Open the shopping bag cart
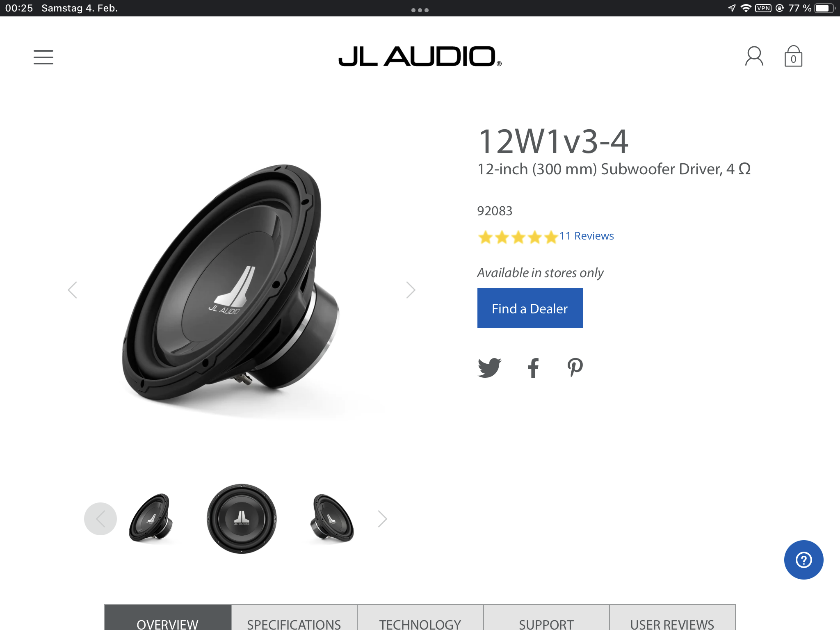Viewport: 840px width, 630px height. tap(793, 56)
